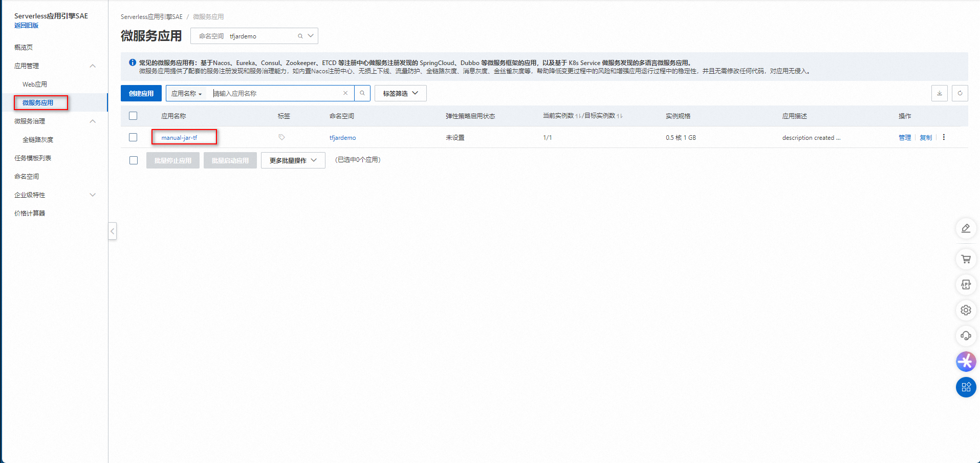Select the manual-jar-tf row checkbox
The image size is (980, 463).
point(133,137)
